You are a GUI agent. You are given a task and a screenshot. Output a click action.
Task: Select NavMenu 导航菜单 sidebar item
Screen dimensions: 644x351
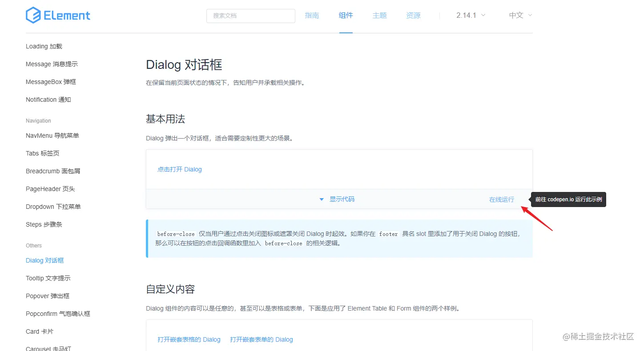click(52, 136)
